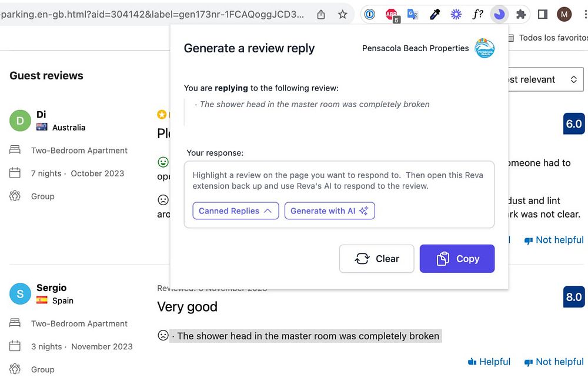Click the Pensacola Beach Properties logo
The height and width of the screenshot is (391, 588).
(485, 48)
